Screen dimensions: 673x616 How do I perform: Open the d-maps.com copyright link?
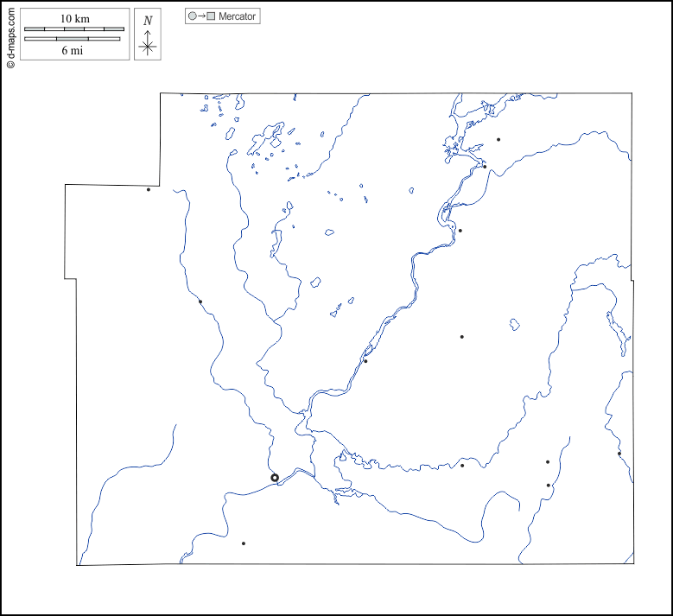tap(10, 35)
